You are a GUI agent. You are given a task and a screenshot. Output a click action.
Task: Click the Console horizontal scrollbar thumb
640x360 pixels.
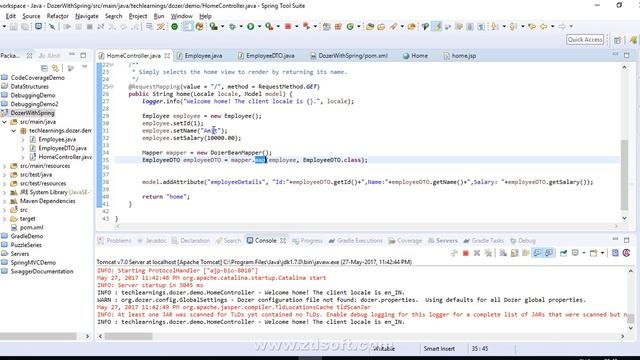coord(128,336)
